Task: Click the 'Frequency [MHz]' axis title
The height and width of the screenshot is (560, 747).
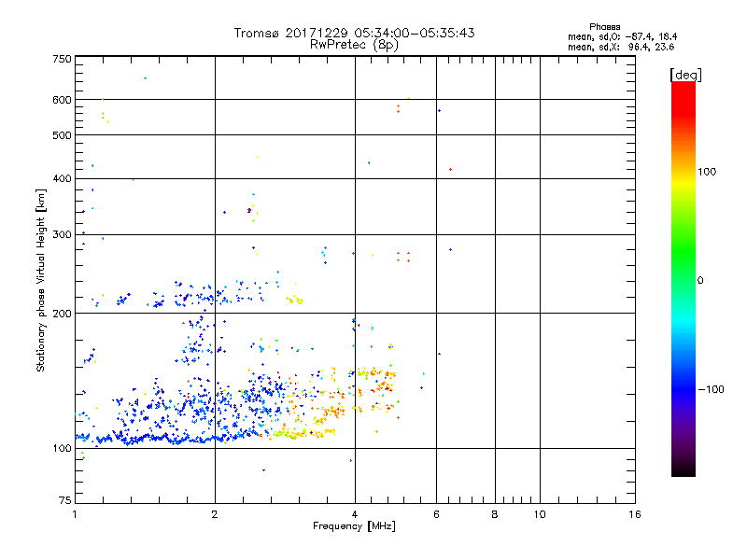Action: click(354, 526)
